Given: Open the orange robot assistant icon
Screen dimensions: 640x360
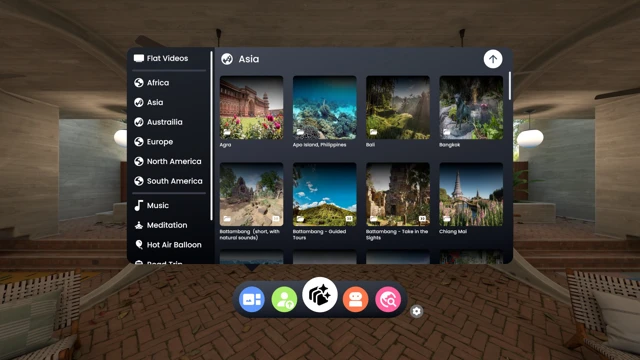Looking at the screenshot, I should [356, 299].
